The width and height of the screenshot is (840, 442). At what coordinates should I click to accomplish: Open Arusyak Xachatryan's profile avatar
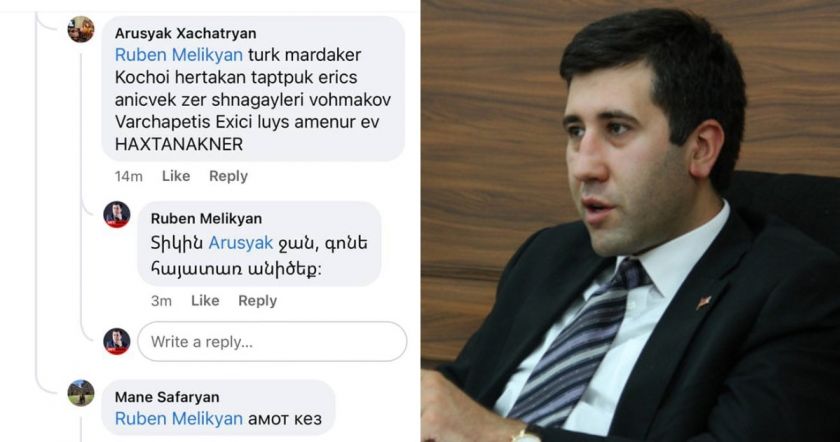coord(81,29)
